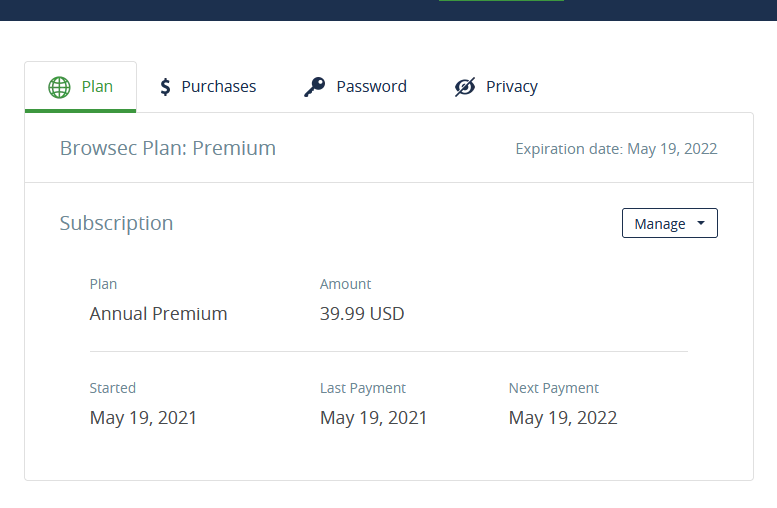
Task: Click the green globe icon on Plan tab
Action: 59,87
